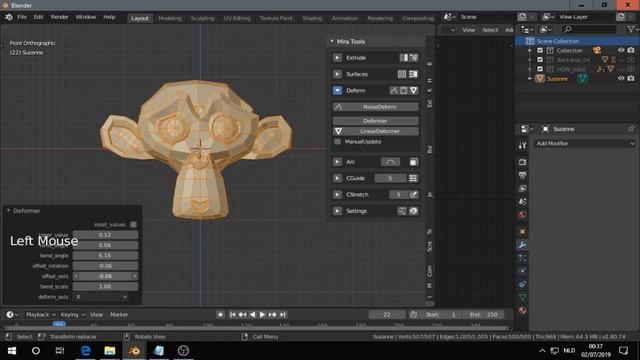640x360 pixels.
Task: Click the second icon in Extrude row
Action: (x=413, y=58)
